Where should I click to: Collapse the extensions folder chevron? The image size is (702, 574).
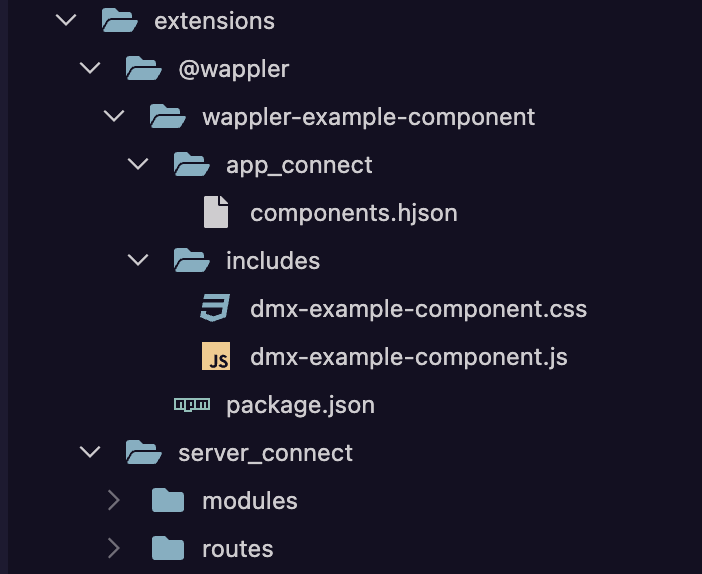[66, 20]
